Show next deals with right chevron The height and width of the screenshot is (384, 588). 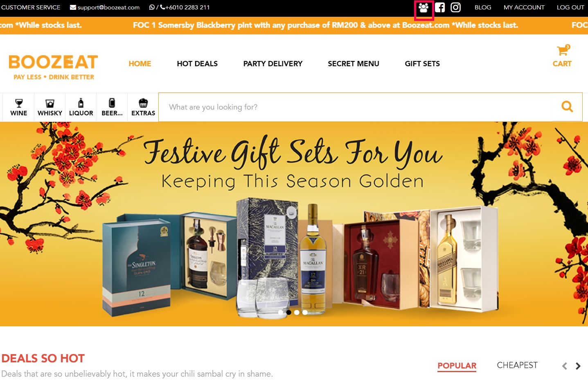pyautogui.click(x=578, y=366)
